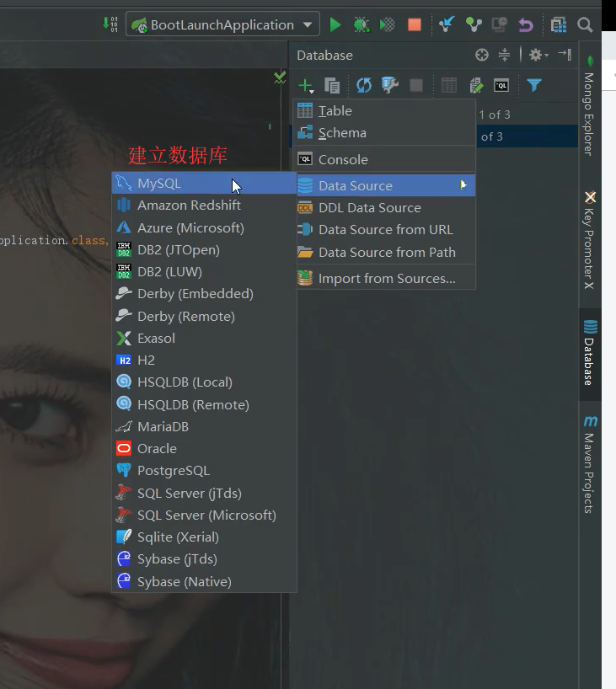The height and width of the screenshot is (689, 616).
Task: Select Azure (Microsoft) data source
Action: [x=205, y=228]
